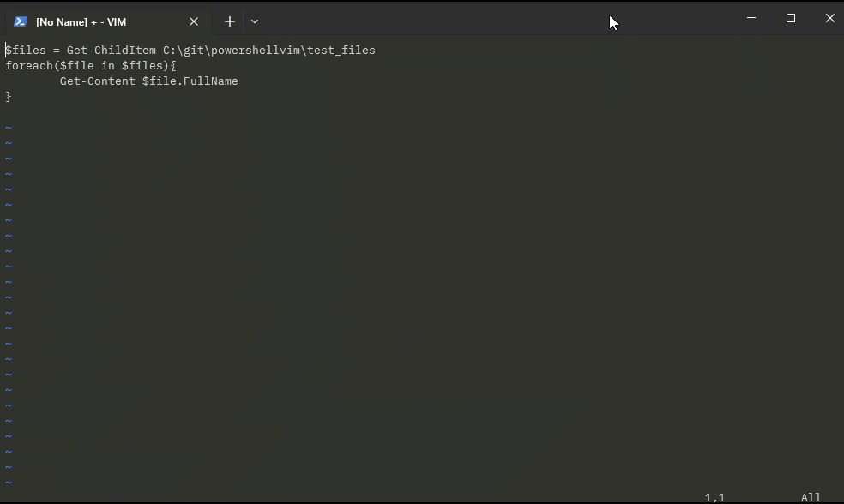Open a new terminal tab with the plus icon
This screenshot has height=504, width=844.
229,21
